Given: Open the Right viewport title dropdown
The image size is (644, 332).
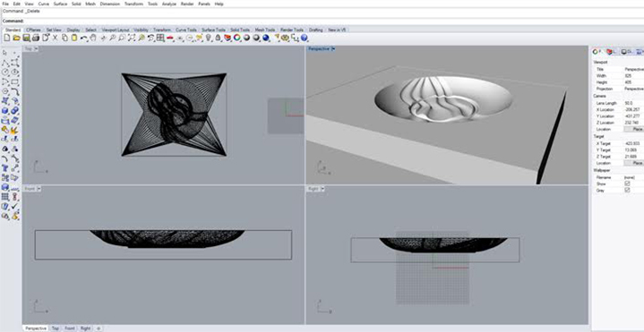Looking at the screenshot, I should tap(322, 189).
